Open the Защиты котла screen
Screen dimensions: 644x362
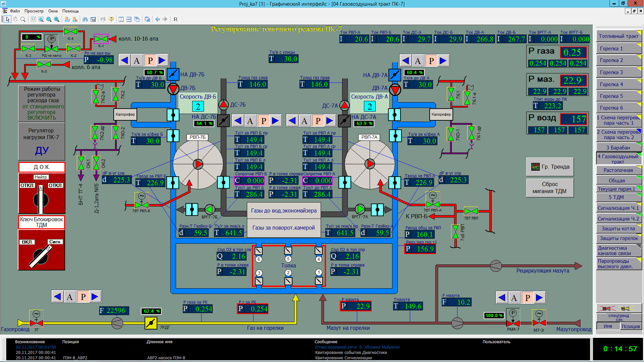(x=619, y=229)
